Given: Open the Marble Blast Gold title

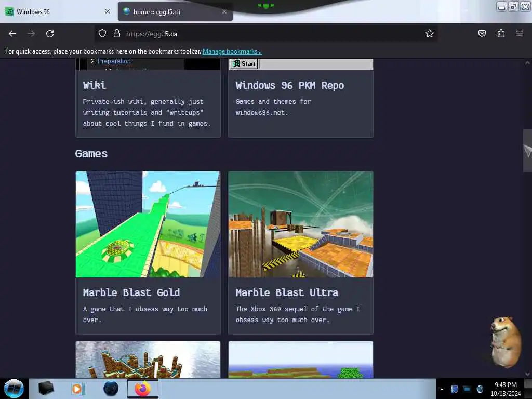Looking at the screenshot, I should pyautogui.click(x=131, y=292).
